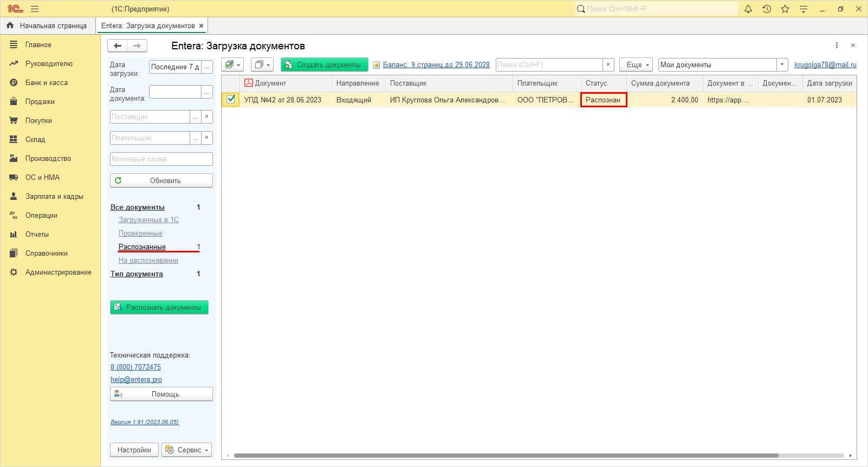Click Распознать документы button
Image resolution: width=868 pixels, height=467 pixels.
(159, 307)
